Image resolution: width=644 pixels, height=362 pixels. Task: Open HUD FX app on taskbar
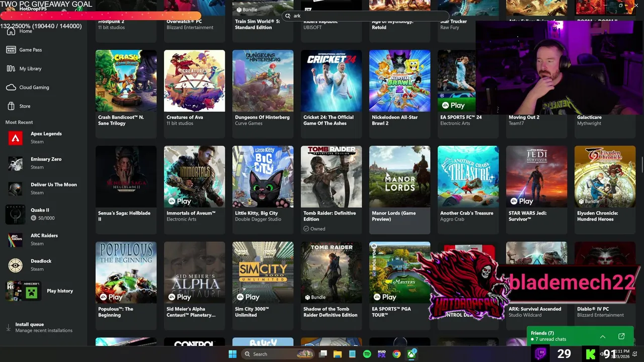(382, 354)
